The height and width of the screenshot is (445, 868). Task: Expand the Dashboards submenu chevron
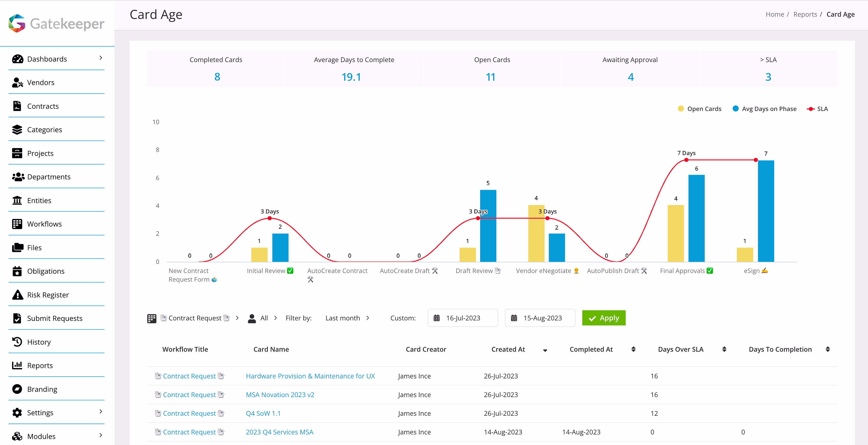click(100, 58)
